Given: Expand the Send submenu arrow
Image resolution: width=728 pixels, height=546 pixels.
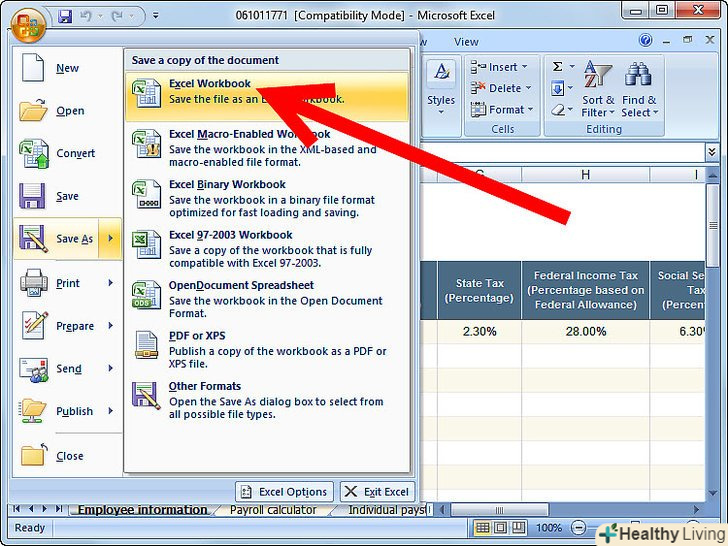Looking at the screenshot, I should pos(110,368).
